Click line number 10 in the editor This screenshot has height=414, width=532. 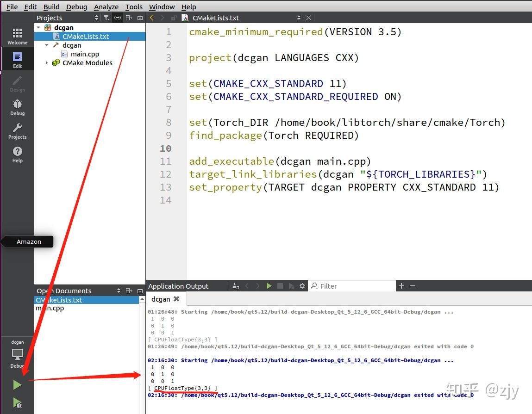click(x=166, y=148)
